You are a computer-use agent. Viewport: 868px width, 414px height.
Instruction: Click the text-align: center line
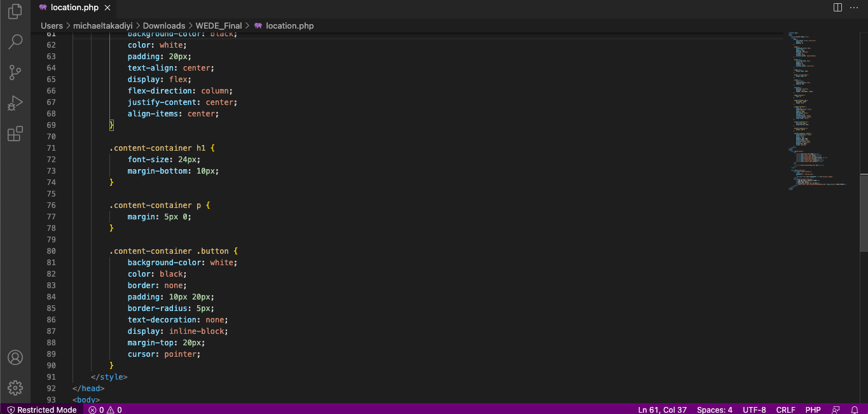(x=171, y=67)
